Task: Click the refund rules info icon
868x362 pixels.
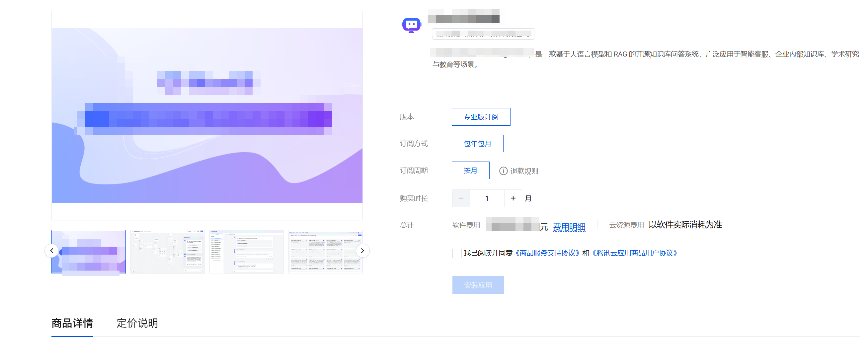Action: coord(503,171)
